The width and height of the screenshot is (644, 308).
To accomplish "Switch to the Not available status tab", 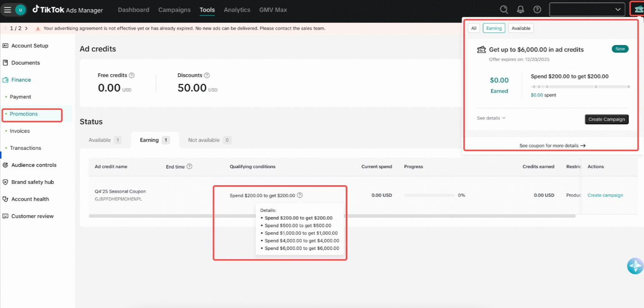I will 209,140.
